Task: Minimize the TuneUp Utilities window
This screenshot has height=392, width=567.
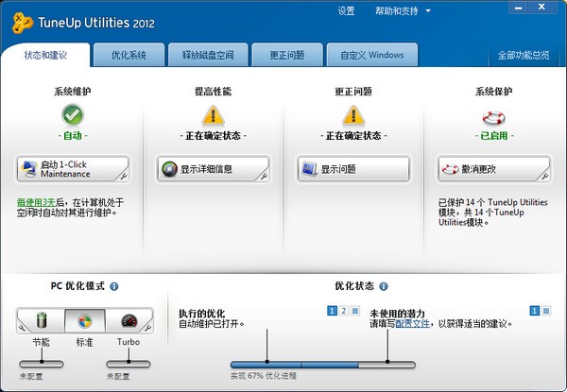Action: click(519, 8)
